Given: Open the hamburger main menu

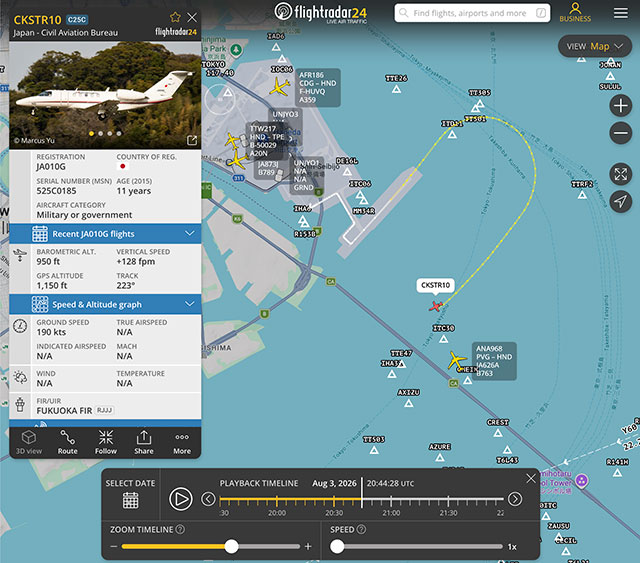Looking at the screenshot, I should coord(621,13).
